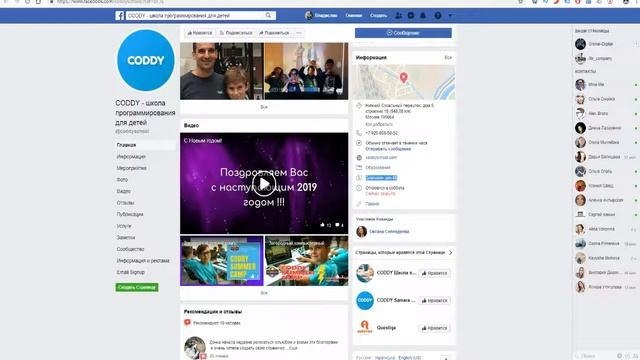Screen dimensions: 640x360
Task: Click Все under the video section
Action: (x=264, y=293)
